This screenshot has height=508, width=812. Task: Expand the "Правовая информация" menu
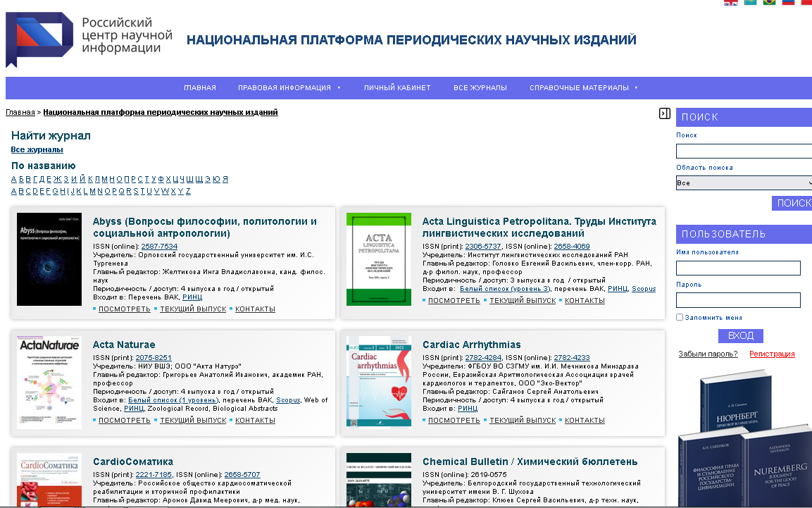pyautogui.click(x=289, y=88)
